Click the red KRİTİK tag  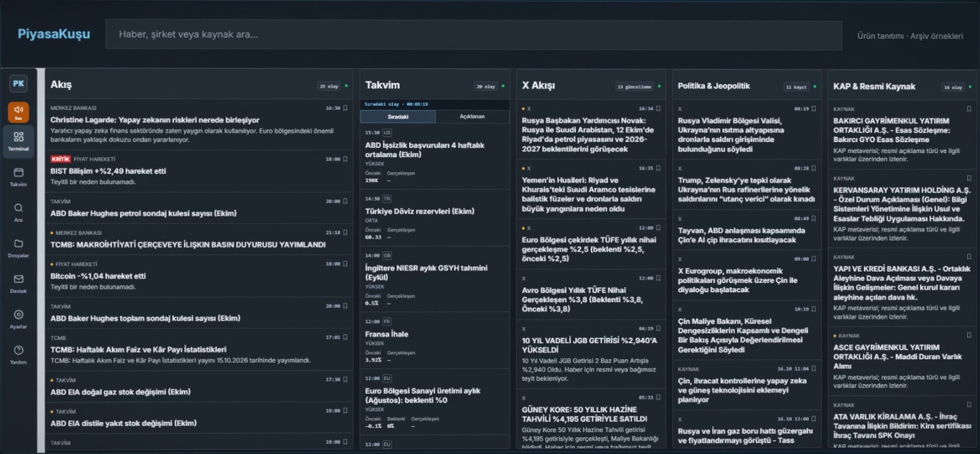pos(61,159)
